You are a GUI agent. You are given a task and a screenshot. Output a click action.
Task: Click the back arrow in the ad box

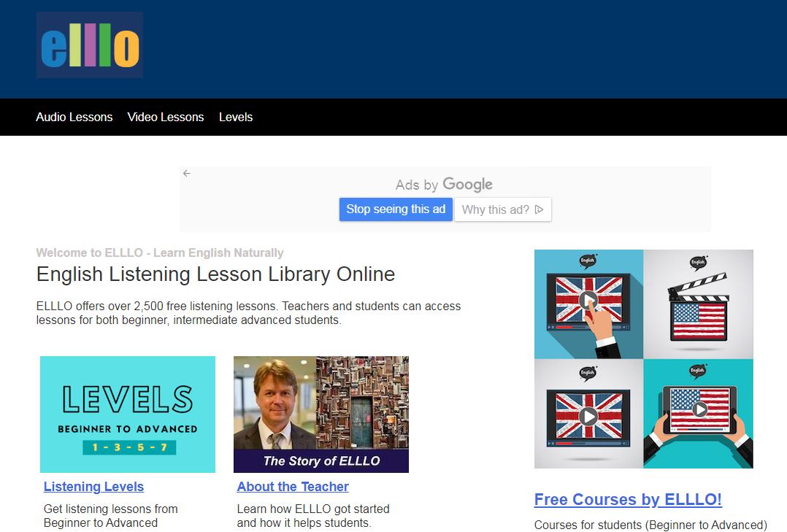pos(187,173)
